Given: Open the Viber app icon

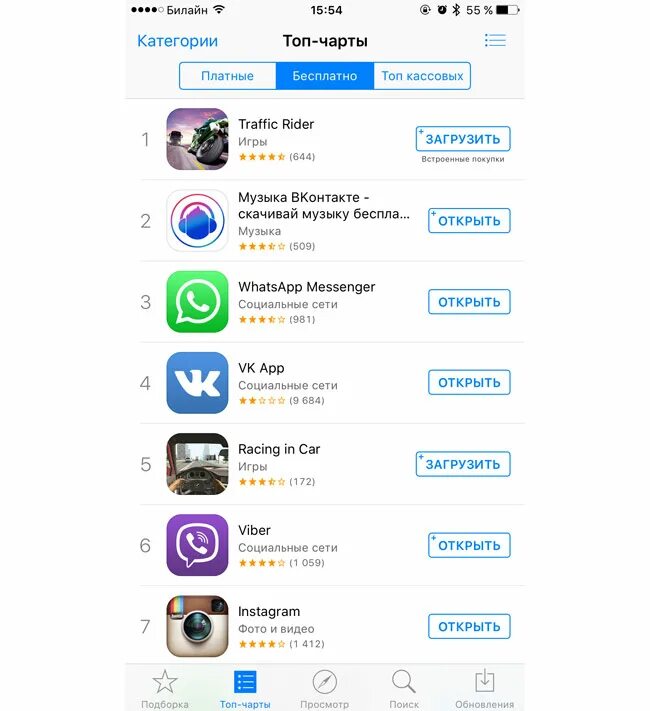Looking at the screenshot, I should (197, 545).
